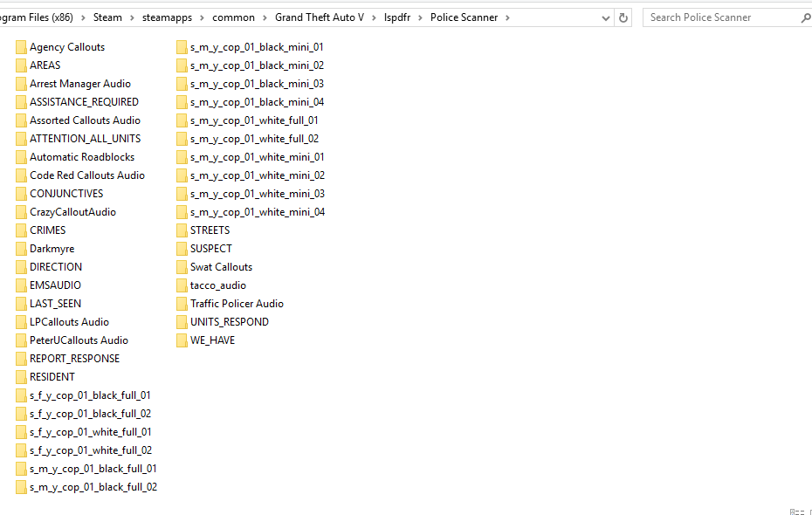Select the UNITS_RESPOND folder name
Screen dimensions: 812x515
(230, 322)
